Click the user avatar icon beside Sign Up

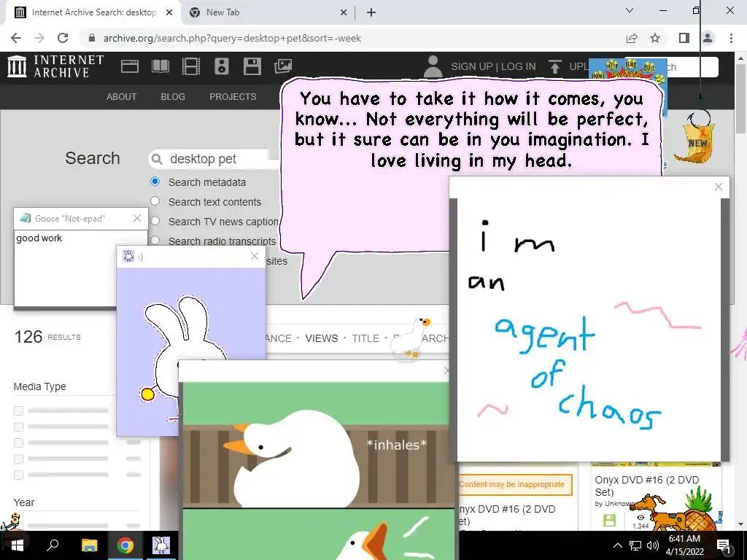[x=433, y=66]
